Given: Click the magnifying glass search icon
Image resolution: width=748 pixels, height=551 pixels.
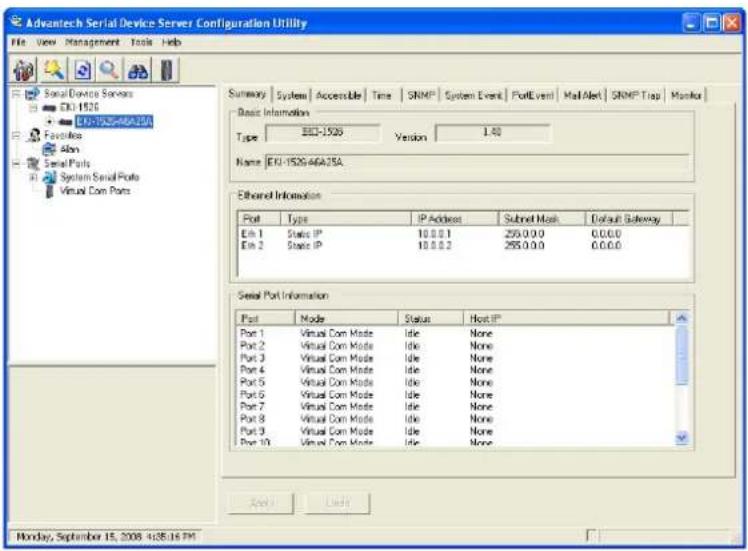Looking at the screenshot, I should coord(109,71).
